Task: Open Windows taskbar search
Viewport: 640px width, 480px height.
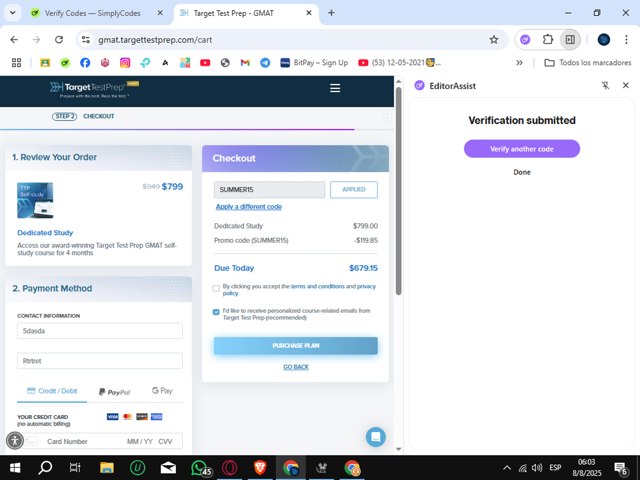Action: pyautogui.click(x=45, y=468)
